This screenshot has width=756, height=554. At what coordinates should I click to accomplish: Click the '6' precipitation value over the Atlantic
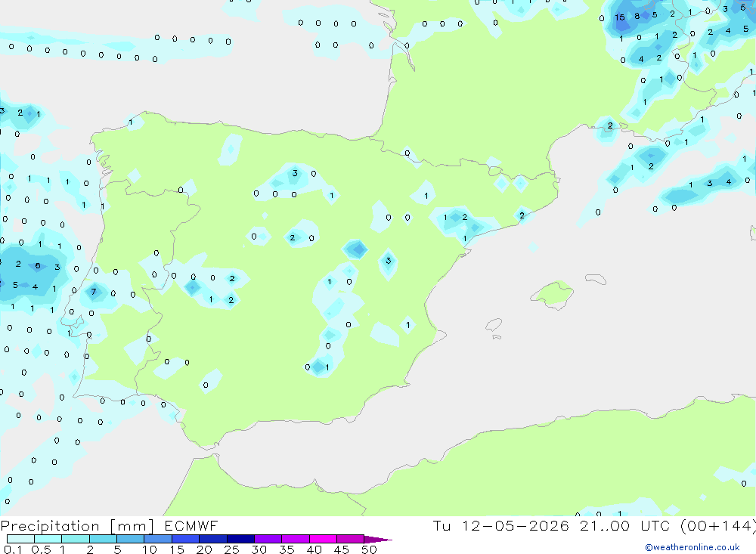point(38,266)
